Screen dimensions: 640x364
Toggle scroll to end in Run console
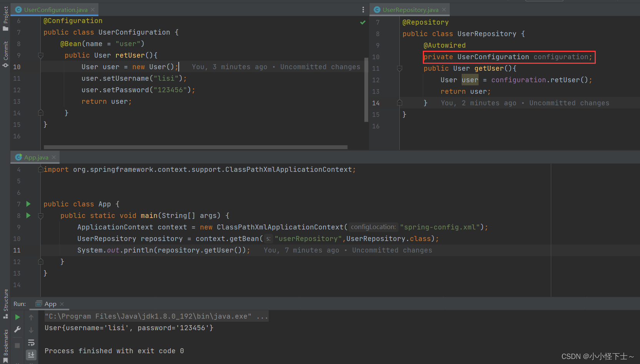pyautogui.click(x=31, y=354)
